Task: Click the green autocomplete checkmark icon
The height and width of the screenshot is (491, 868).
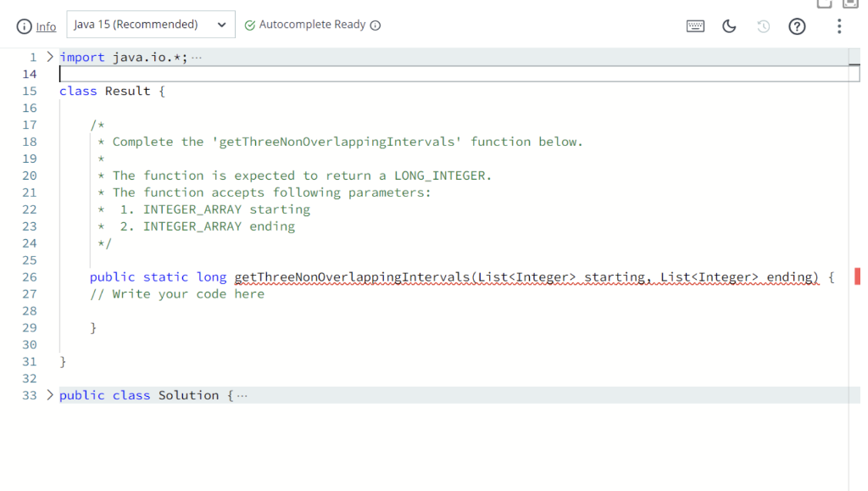Action: 250,25
